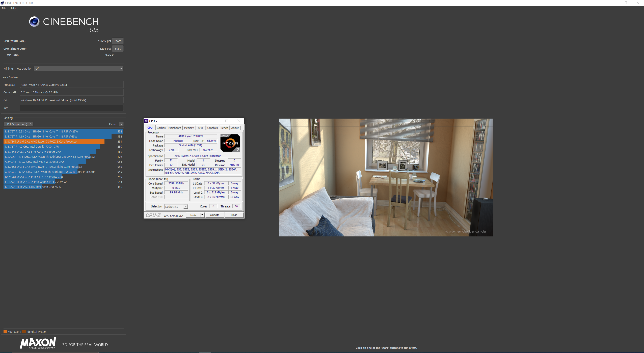Switch to the Memory tab in CPU-Z

coord(189,128)
